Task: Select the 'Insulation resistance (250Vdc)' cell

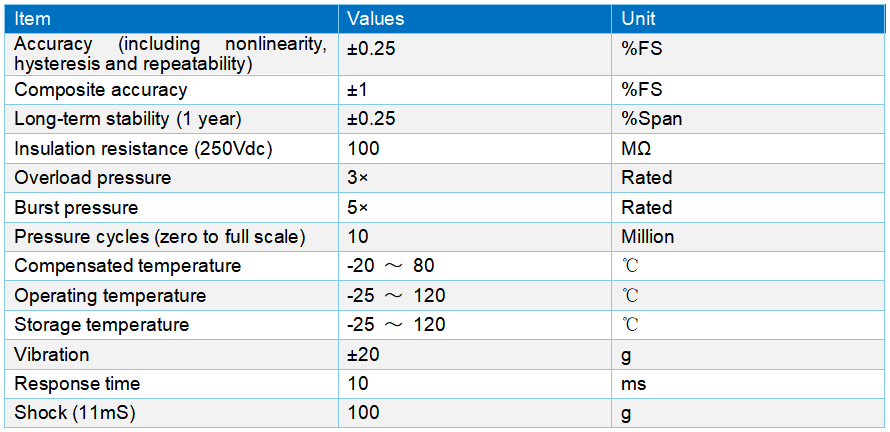Action: [143, 149]
